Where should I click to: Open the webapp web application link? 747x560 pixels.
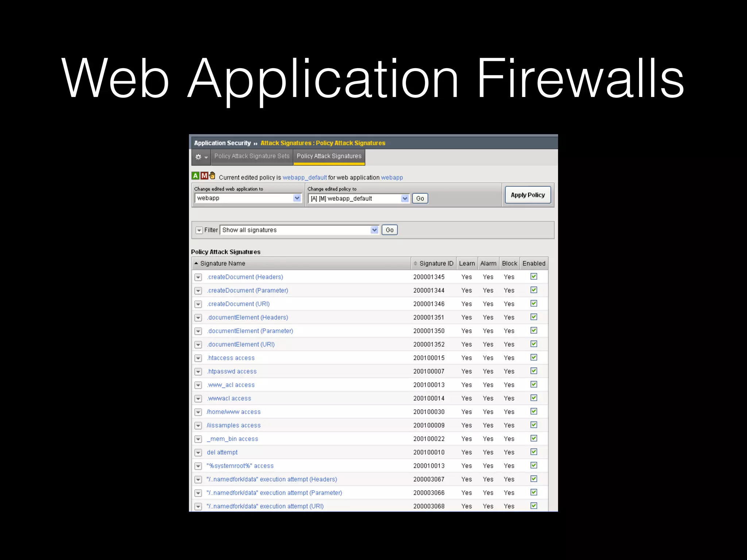(392, 178)
